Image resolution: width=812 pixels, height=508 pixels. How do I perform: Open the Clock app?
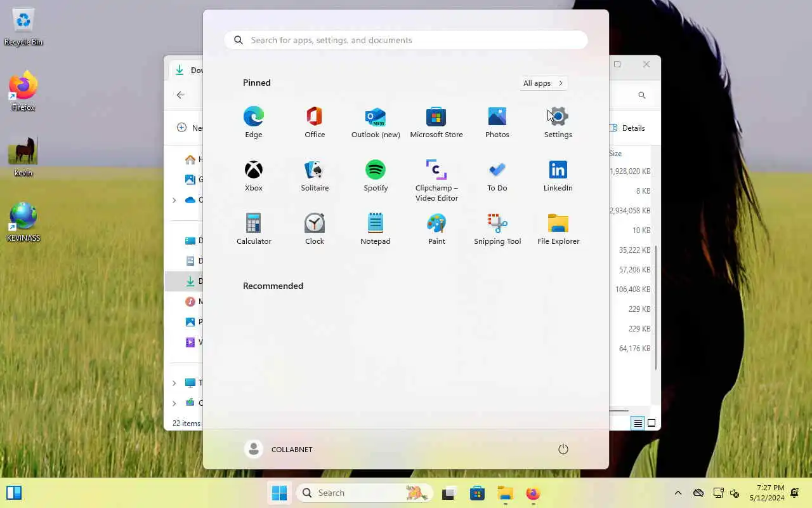pos(315,229)
